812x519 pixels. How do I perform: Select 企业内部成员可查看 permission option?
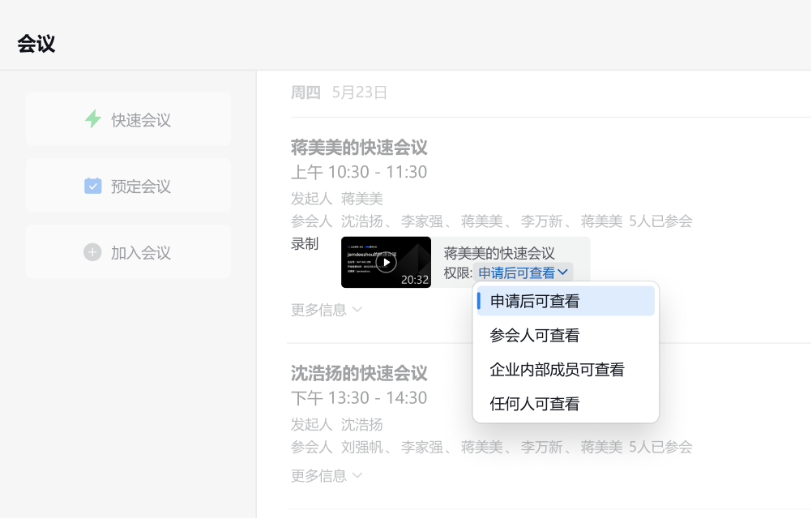point(557,370)
